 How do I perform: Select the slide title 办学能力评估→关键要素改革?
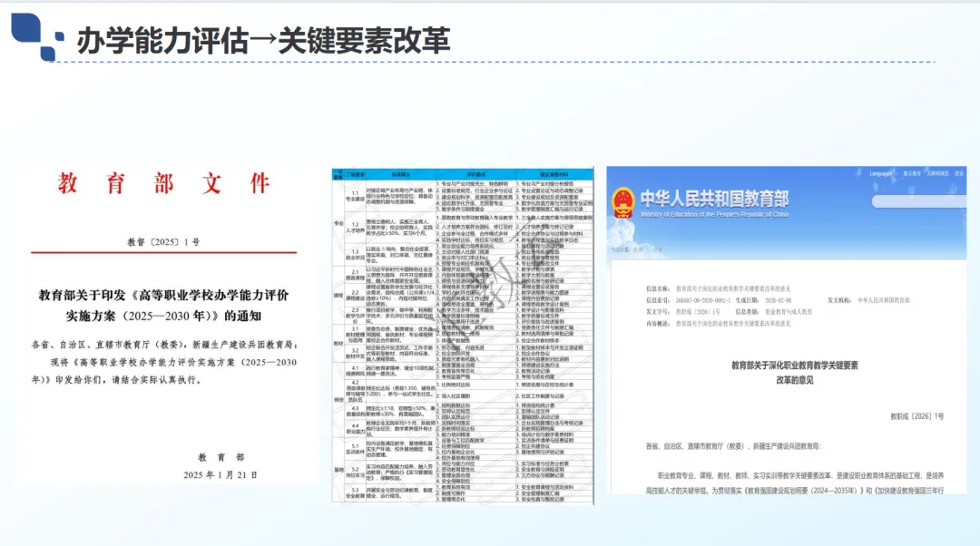click(x=263, y=41)
